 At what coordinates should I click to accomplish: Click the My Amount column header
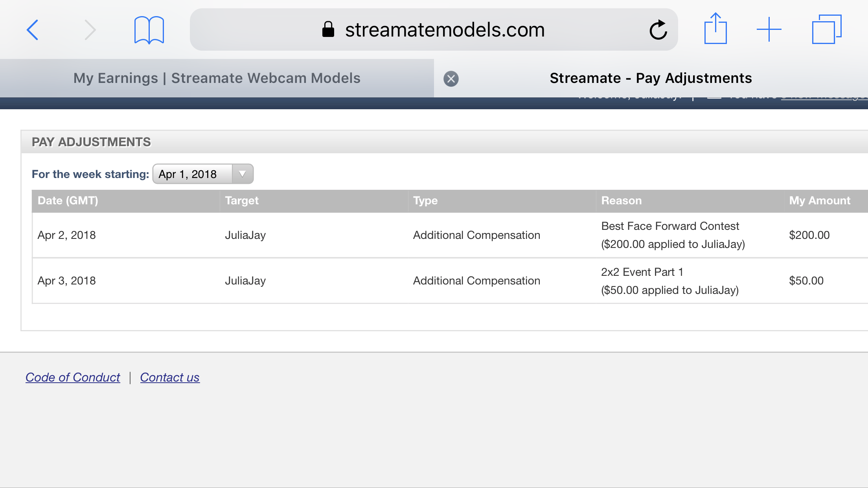point(826,201)
